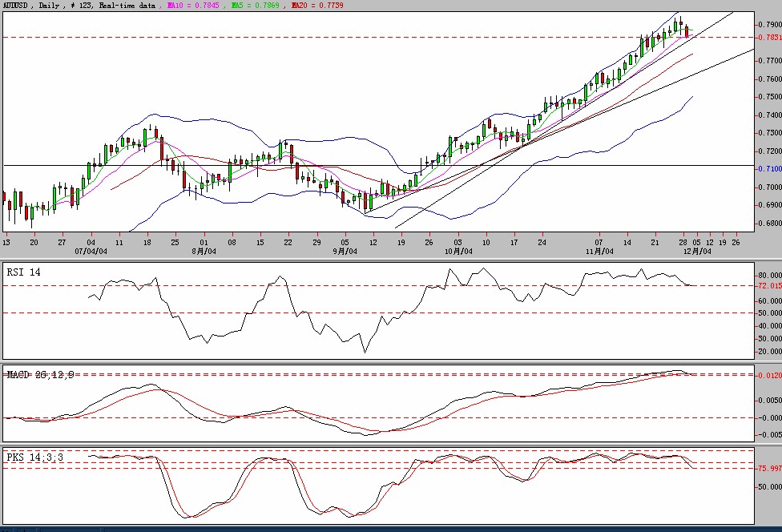Viewport: 782px width, 532px height.
Task: Select the 10月/04 month label on the time axis
Action: click(x=458, y=251)
